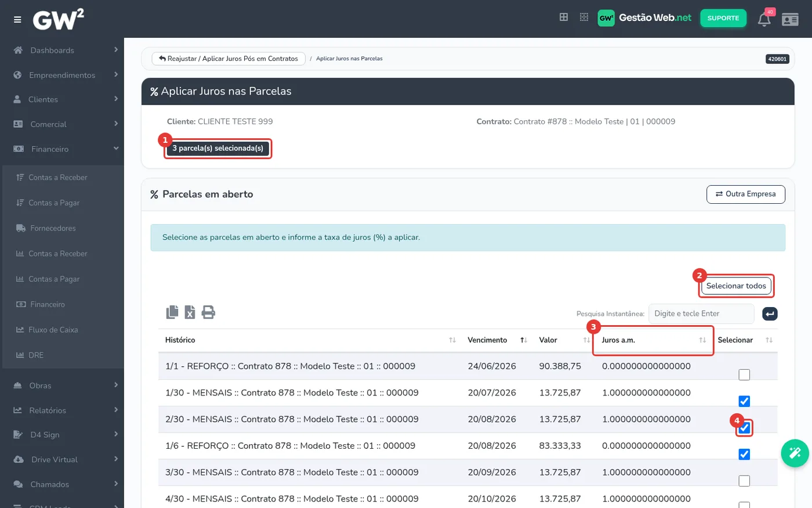Expand the Empreendimentos sidebar menu
This screenshot has height=508, width=812.
tap(62, 75)
